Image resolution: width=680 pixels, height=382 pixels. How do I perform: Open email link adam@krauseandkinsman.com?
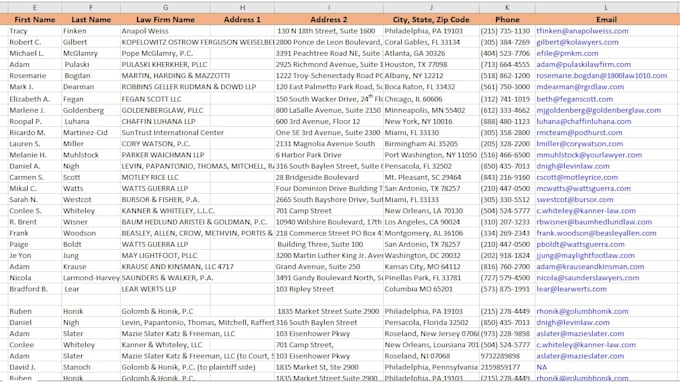coord(590,267)
